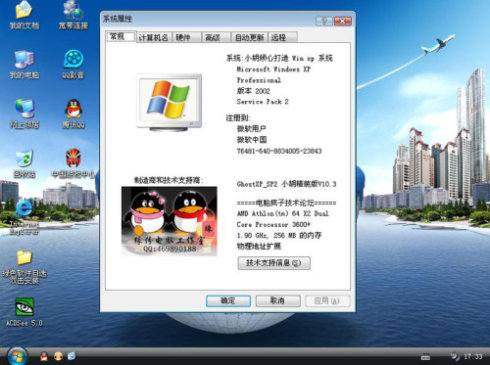Click the 制造商和技术支持商 label

(169, 180)
